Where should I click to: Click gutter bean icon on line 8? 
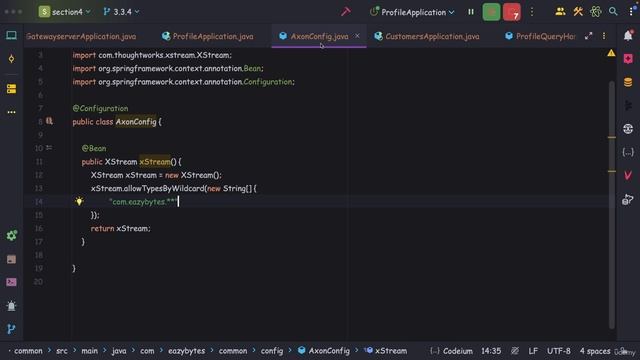[49, 121]
